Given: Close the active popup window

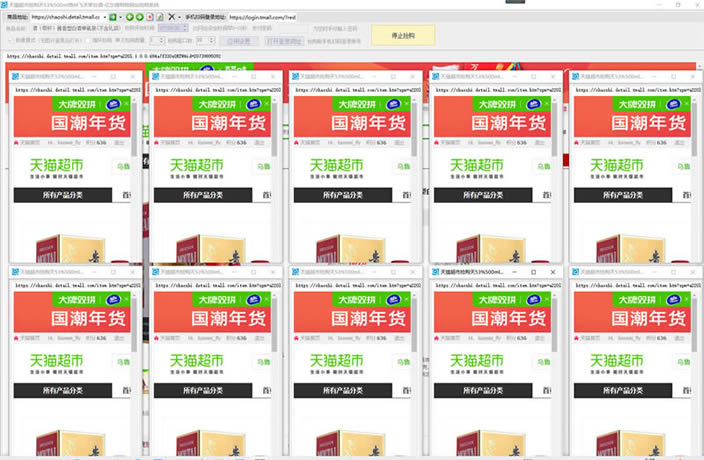Looking at the screenshot, I should [x=553, y=272].
